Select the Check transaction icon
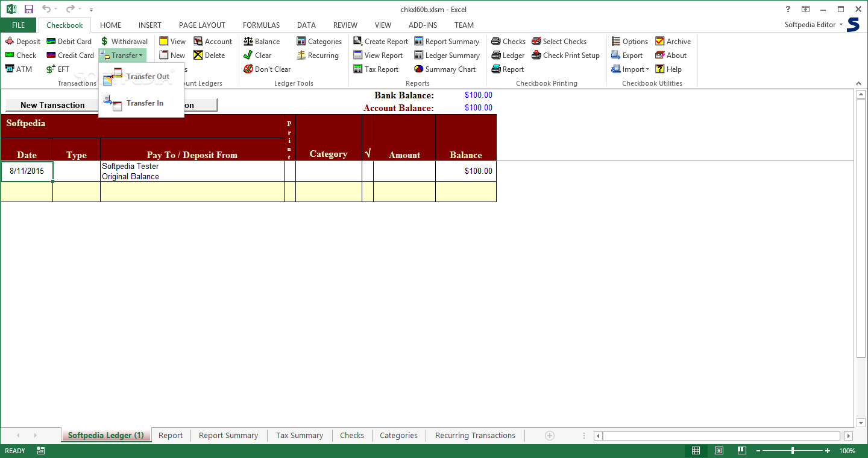Viewport: 868px width, 458px height. pos(10,56)
